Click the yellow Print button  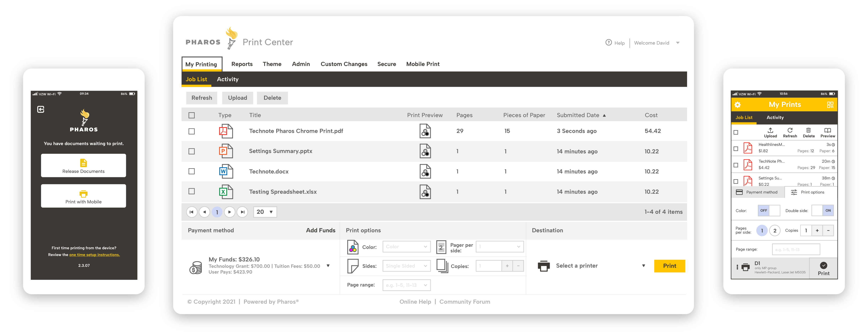pos(669,266)
